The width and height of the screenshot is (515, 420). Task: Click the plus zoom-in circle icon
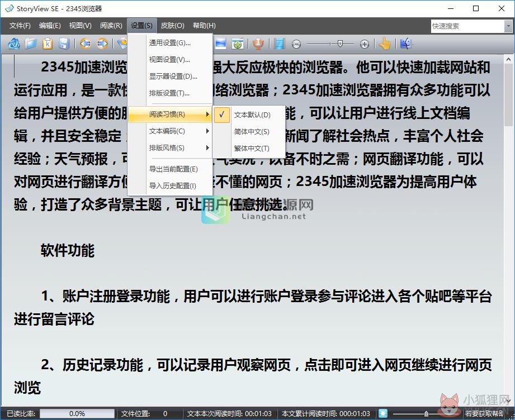[365, 44]
